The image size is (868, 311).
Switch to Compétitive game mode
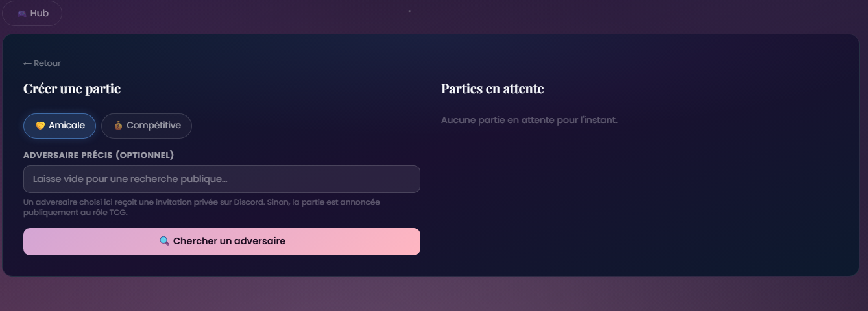pos(147,126)
